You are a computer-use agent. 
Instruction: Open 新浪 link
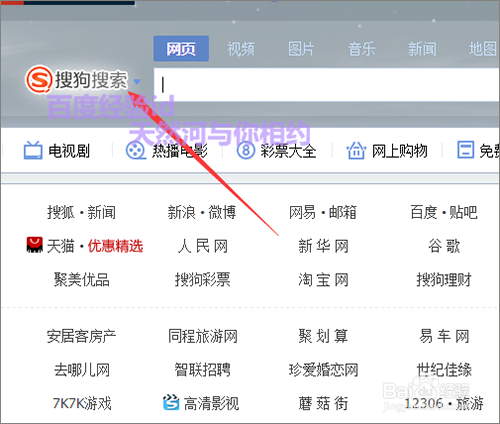point(181,212)
